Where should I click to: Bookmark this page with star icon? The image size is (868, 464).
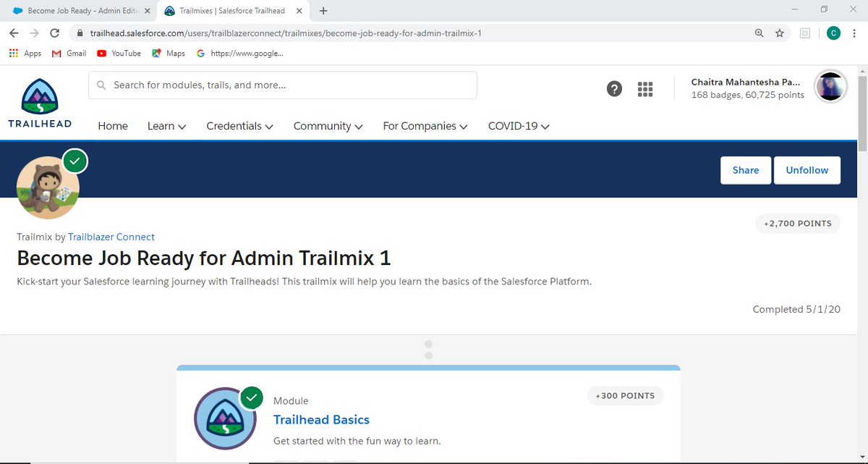tap(780, 33)
